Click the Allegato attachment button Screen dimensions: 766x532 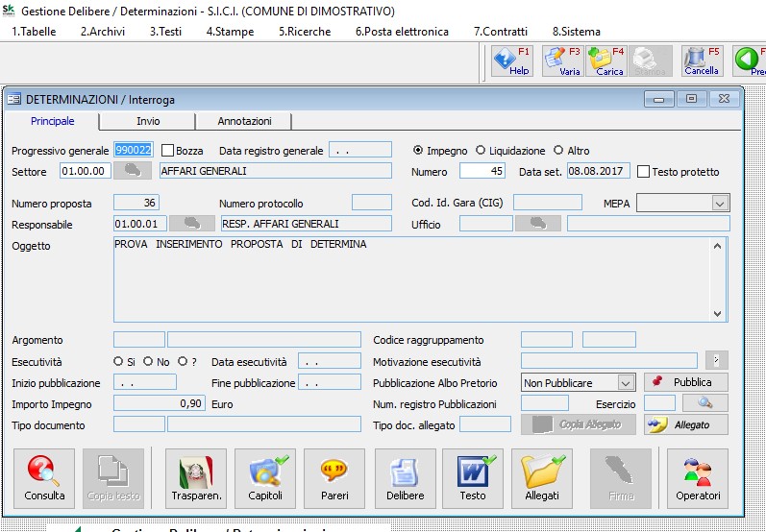coord(686,424)
